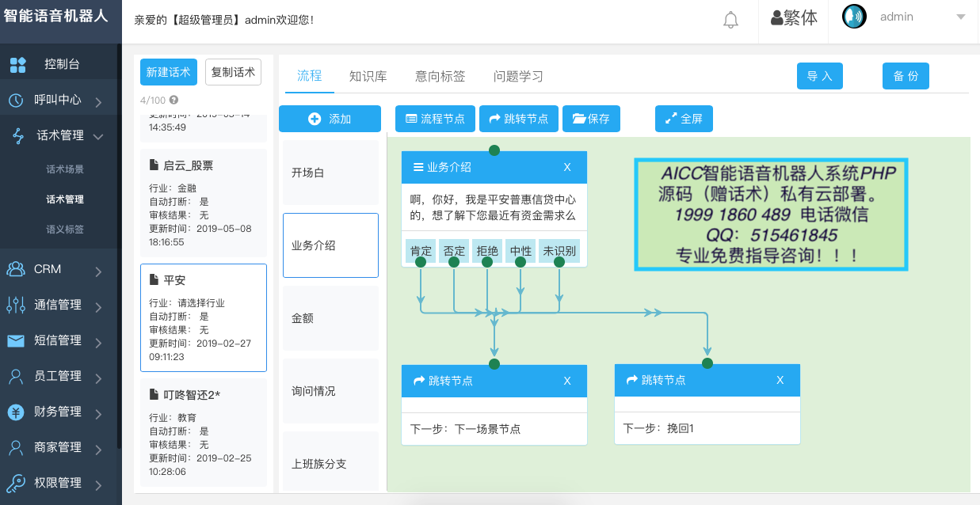The image size is (980, 505).
Task: Click the admin avatar icon
Action: (x=853, y=17)
